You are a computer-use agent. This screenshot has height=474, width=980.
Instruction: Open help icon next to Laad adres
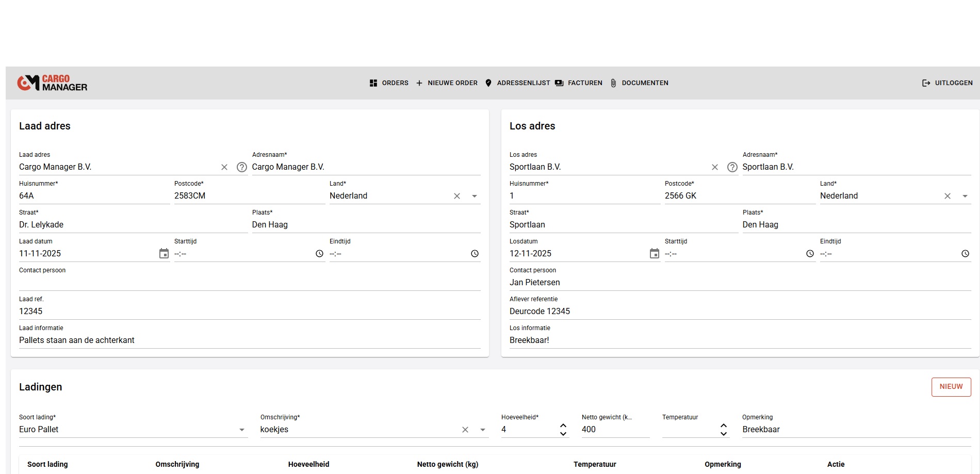241,167
